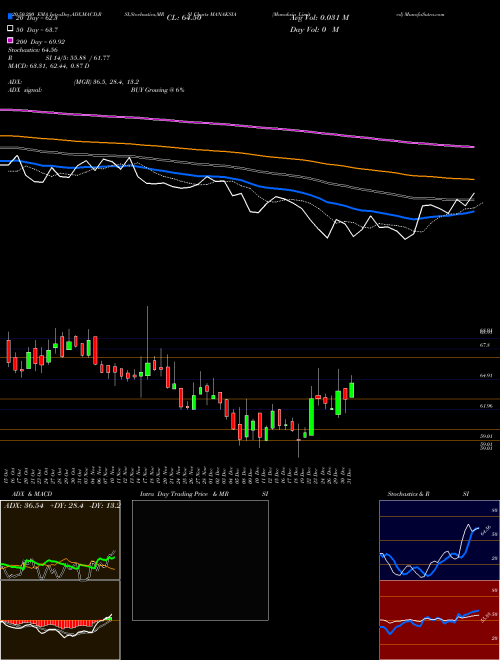Select the '50 Day = 63.7' legend text
This screenshot has height=660, width=500.
[37, 30]
